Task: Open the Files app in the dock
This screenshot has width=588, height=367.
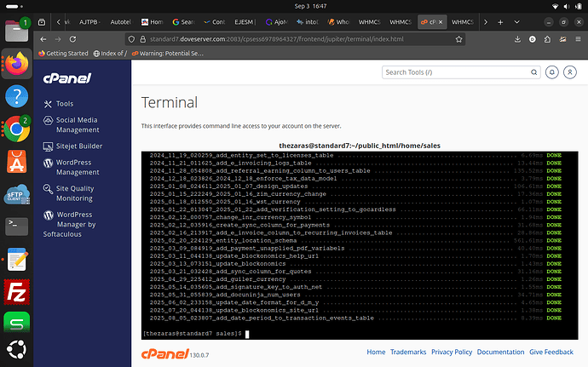Action: pos(16,32)
